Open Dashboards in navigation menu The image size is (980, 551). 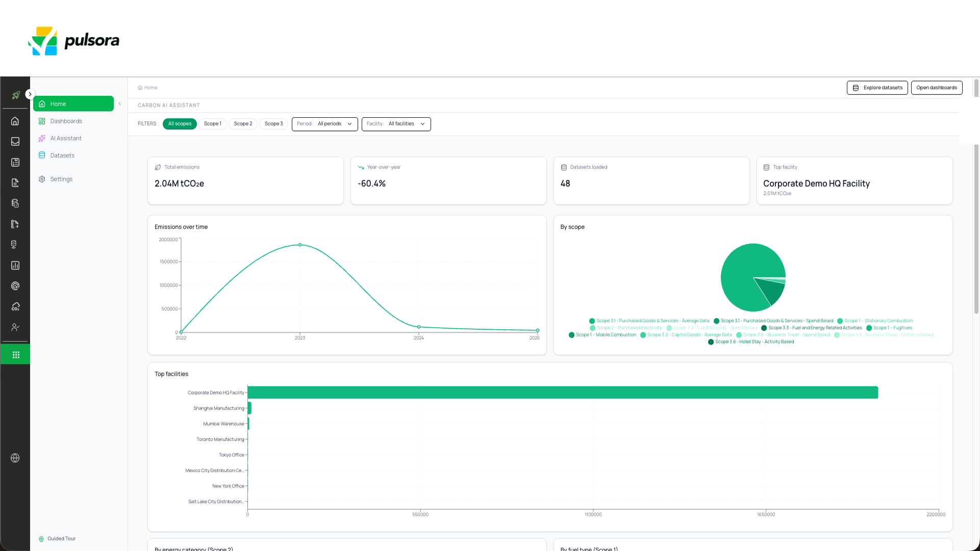[x=73, y=121]
